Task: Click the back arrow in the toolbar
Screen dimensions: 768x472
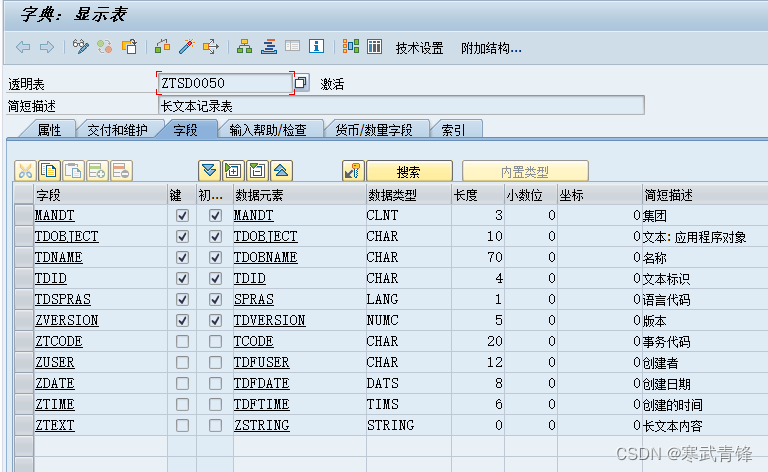Action: pos(23,47)
